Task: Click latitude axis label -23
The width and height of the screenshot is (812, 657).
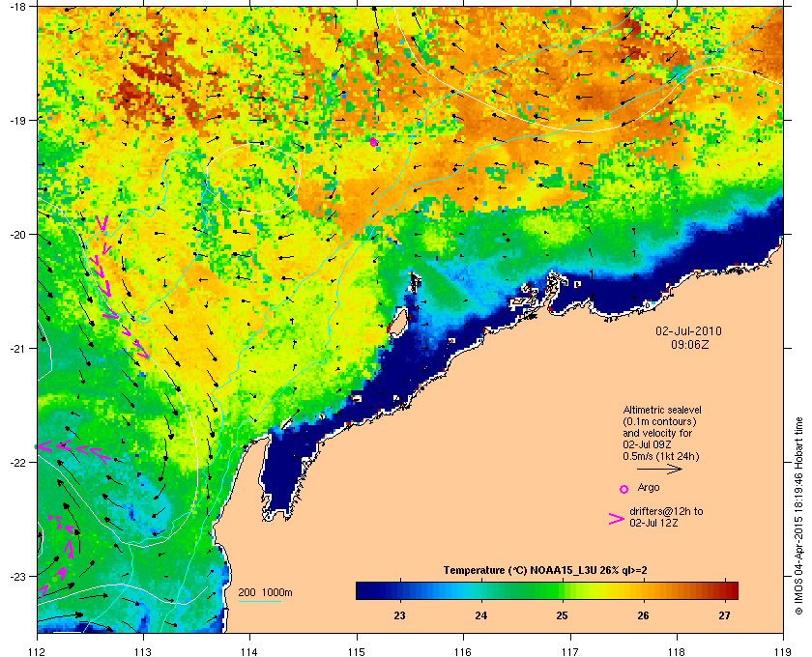Action: coord(17,576)
